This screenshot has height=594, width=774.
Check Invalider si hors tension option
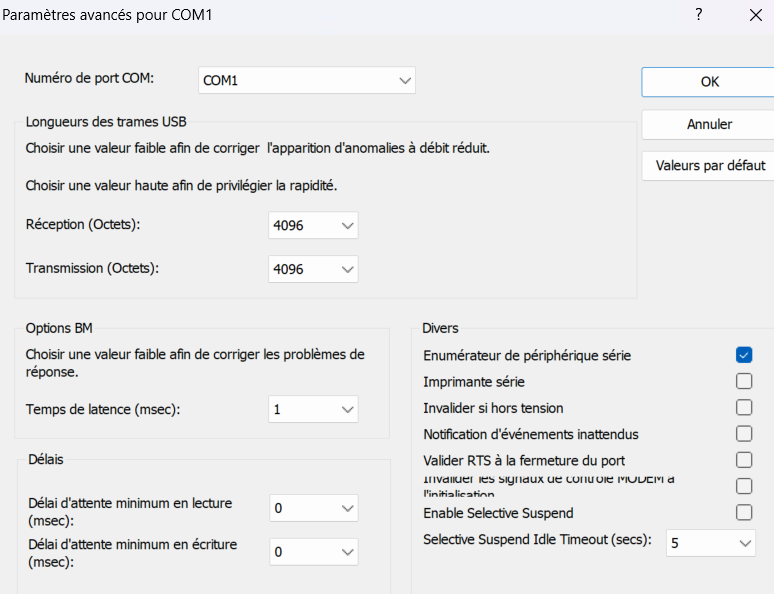pyautogui.click(x=743, y=407)
